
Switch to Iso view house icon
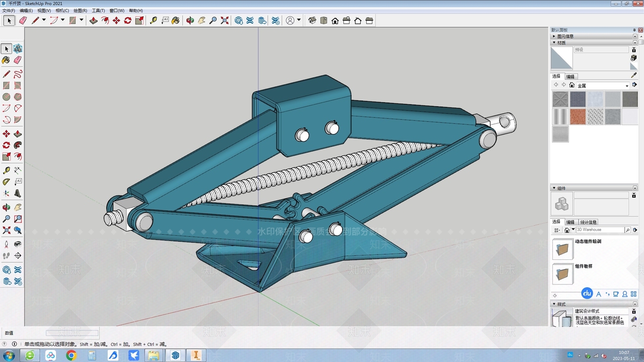[x=312, y=21]
